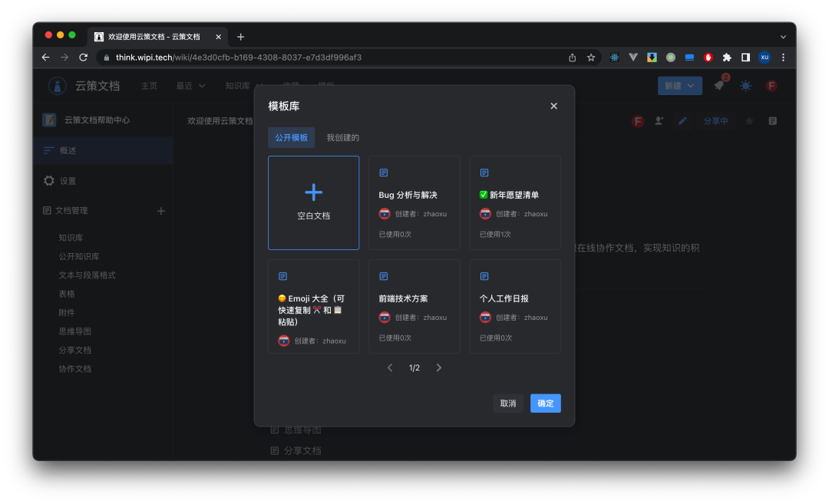Open the 附件 document

pos(67,313)
